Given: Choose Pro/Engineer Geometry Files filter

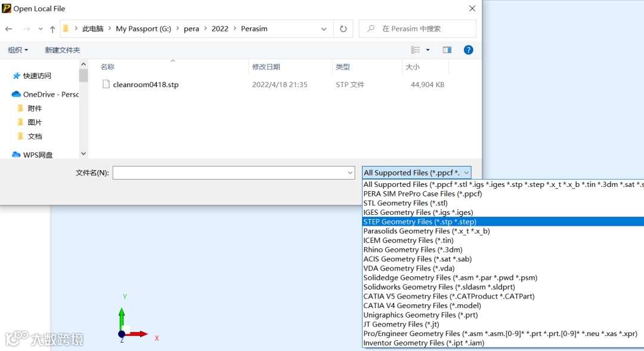Looking at the screenshot, I should tap(503, 334).
